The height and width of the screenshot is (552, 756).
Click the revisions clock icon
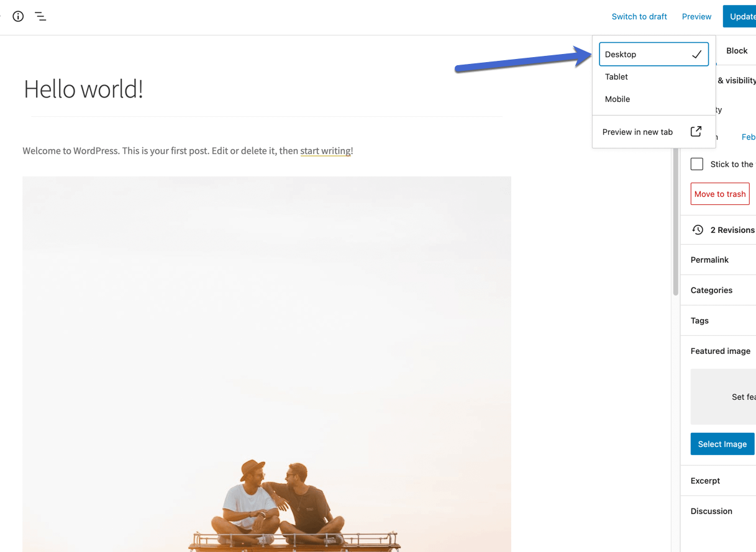698,230
